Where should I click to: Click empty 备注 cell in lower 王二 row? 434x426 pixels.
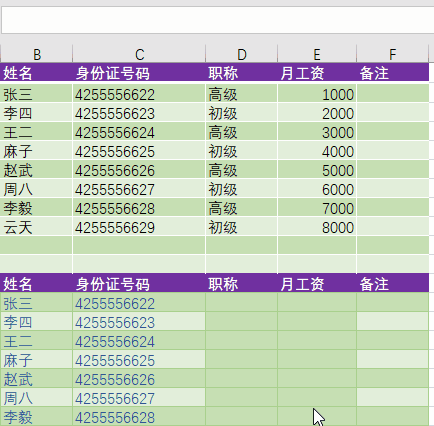pyautogui.click(x=393, y=340)
